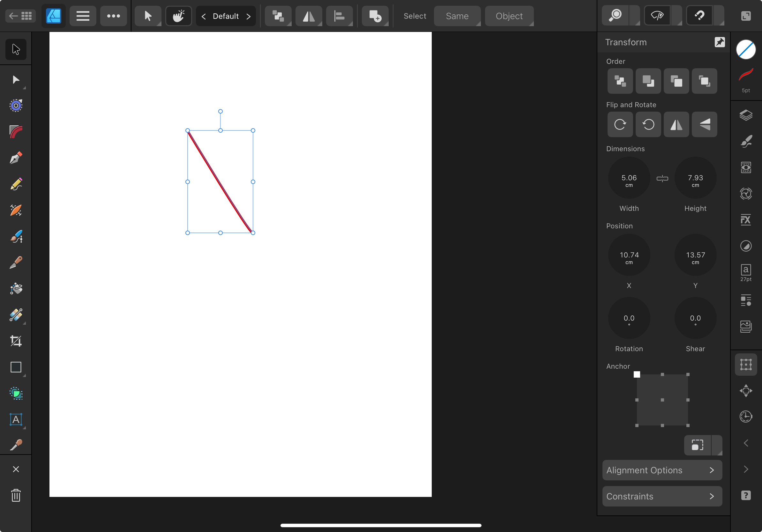
Task: Open the three-dots edit menu
Action: pos(114,16)
